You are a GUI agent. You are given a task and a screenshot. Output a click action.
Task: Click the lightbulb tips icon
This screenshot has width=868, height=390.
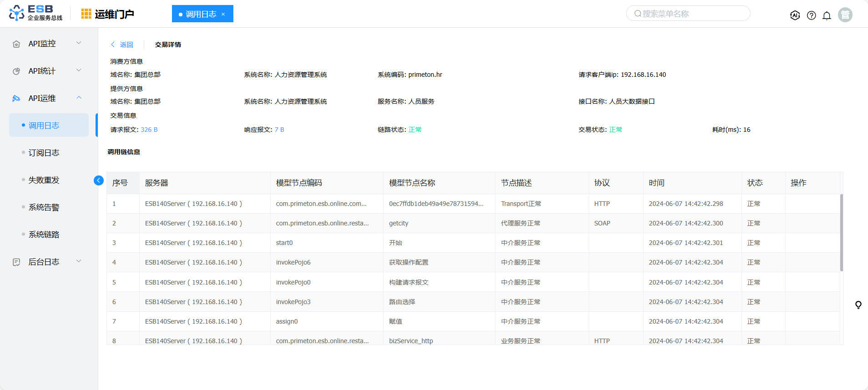pos(858,305)
